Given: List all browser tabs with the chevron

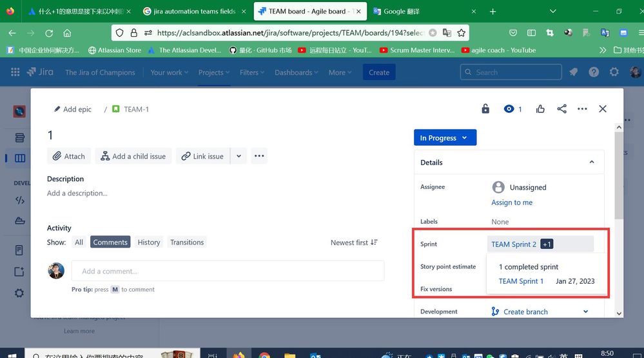Looking at the screenshot, I should tap(553, 12).
